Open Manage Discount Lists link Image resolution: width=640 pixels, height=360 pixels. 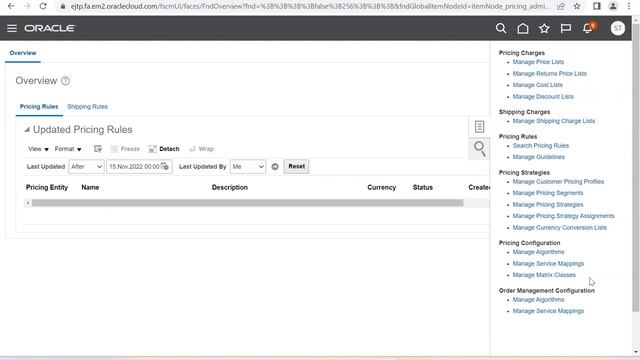[x=543, y=97]
